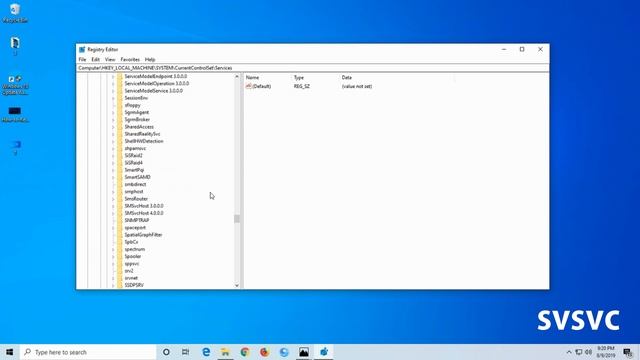This screenshot has width=640, height=360.
Task: Open the File menu
Action: [x=82, y=60]
